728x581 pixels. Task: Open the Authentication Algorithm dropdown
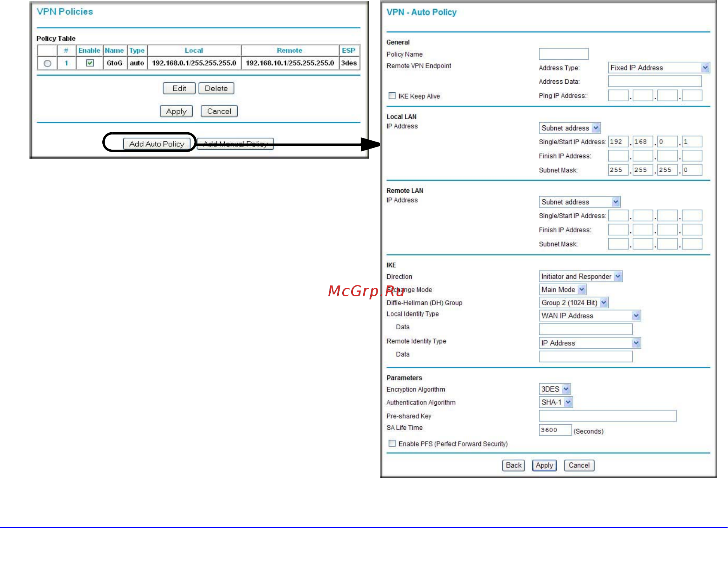point(556,402)
